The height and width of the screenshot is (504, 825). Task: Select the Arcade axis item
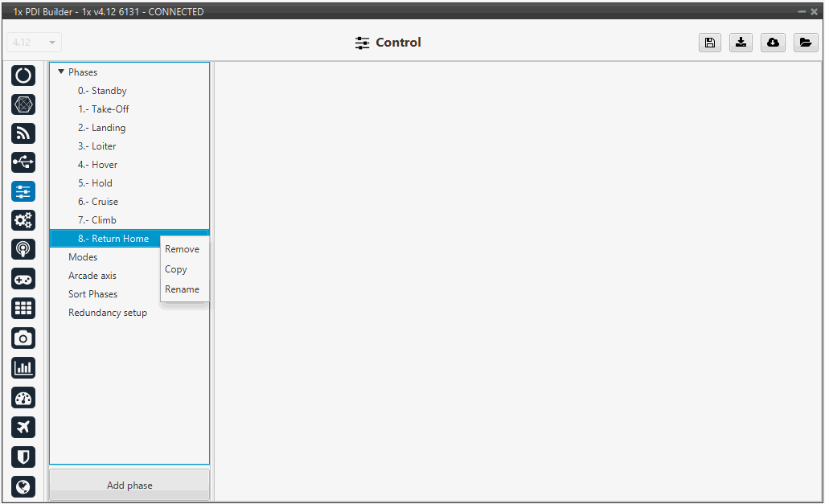92,276
